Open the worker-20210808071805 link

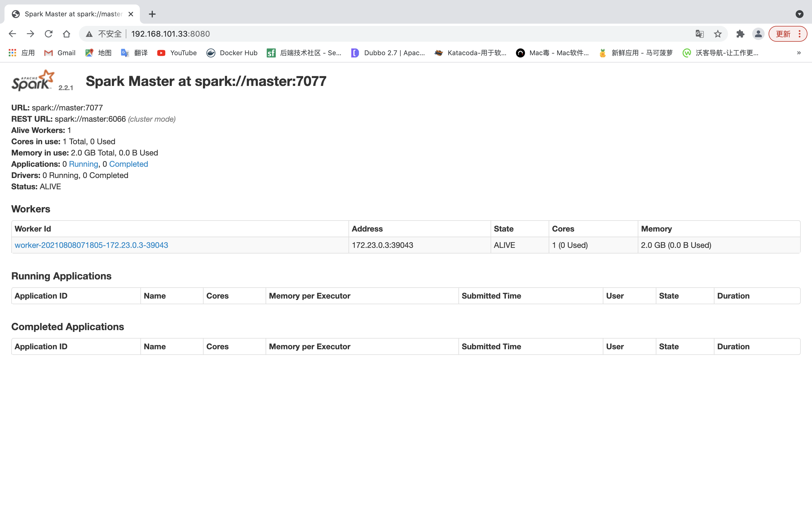[x=91, y=245]
